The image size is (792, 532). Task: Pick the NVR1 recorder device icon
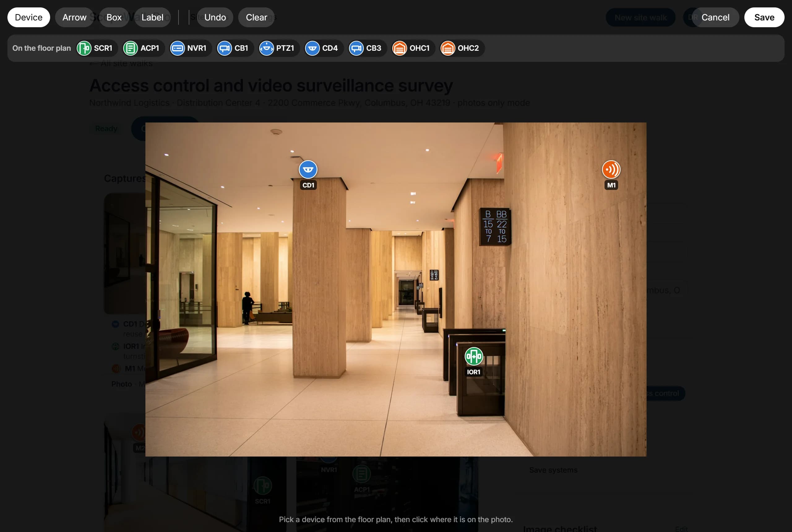tap(177, 48)
